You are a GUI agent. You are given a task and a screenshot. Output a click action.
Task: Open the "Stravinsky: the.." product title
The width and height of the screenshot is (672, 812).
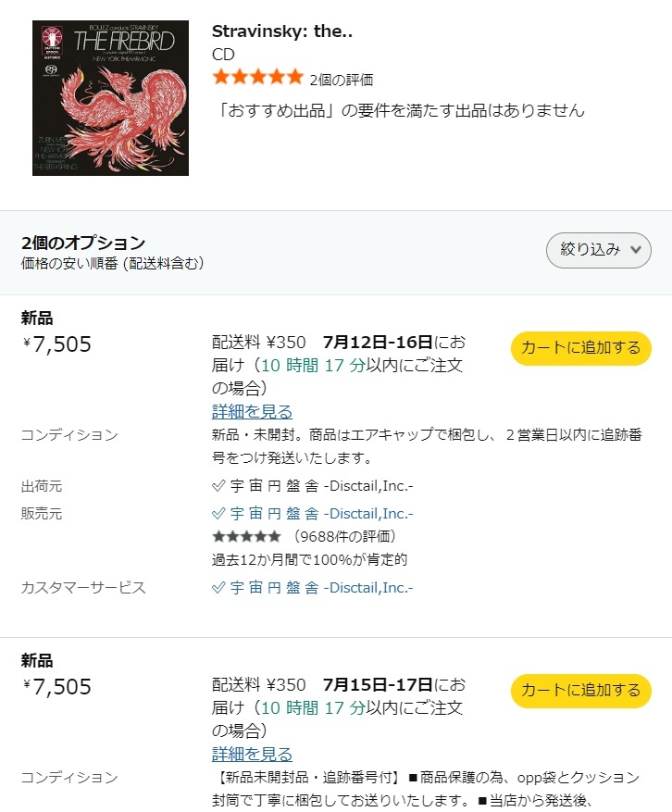(x=282, y=31)
